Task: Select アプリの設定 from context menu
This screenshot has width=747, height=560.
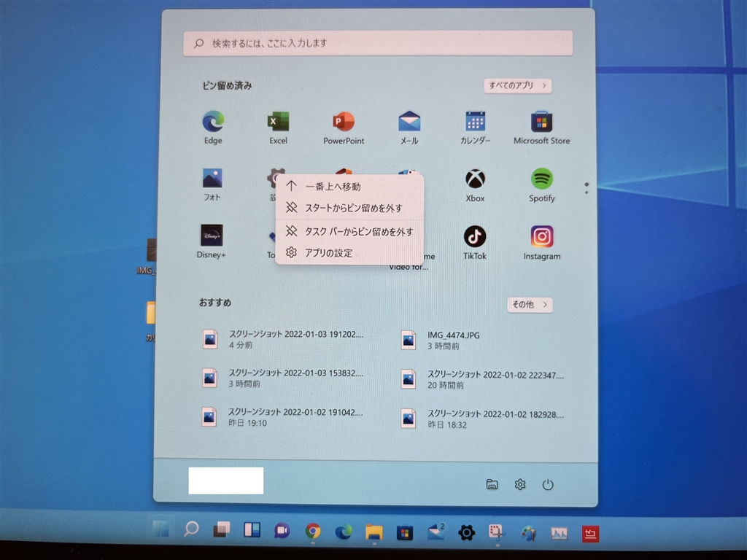Action: (x=349, y=253)
